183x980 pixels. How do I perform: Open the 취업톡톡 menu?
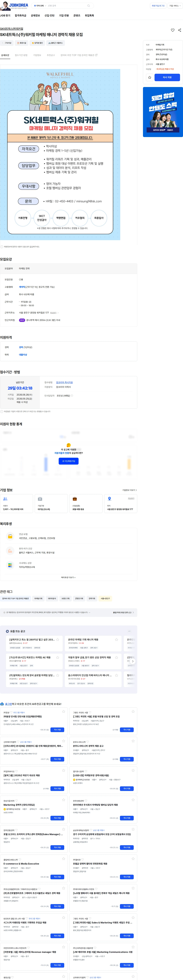pos(89,16)
